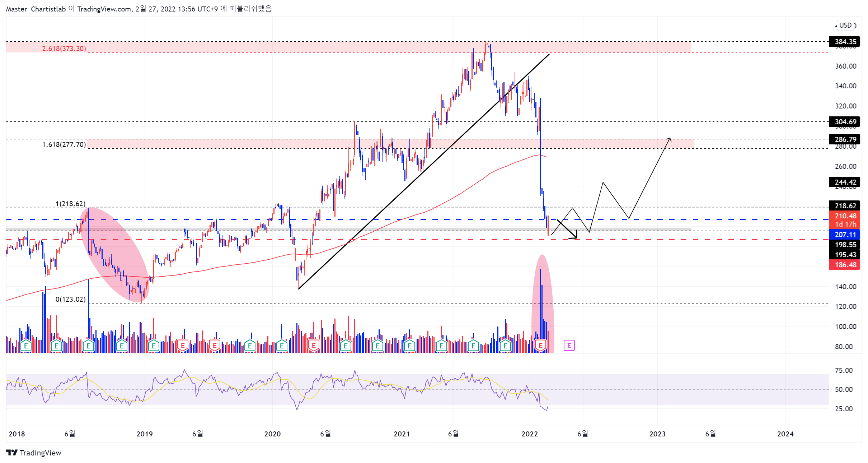This screenshot has width=868, height=463.
Task: Click the red earnings E marker at the 2022 volume spike
Action: click(540, 346)
